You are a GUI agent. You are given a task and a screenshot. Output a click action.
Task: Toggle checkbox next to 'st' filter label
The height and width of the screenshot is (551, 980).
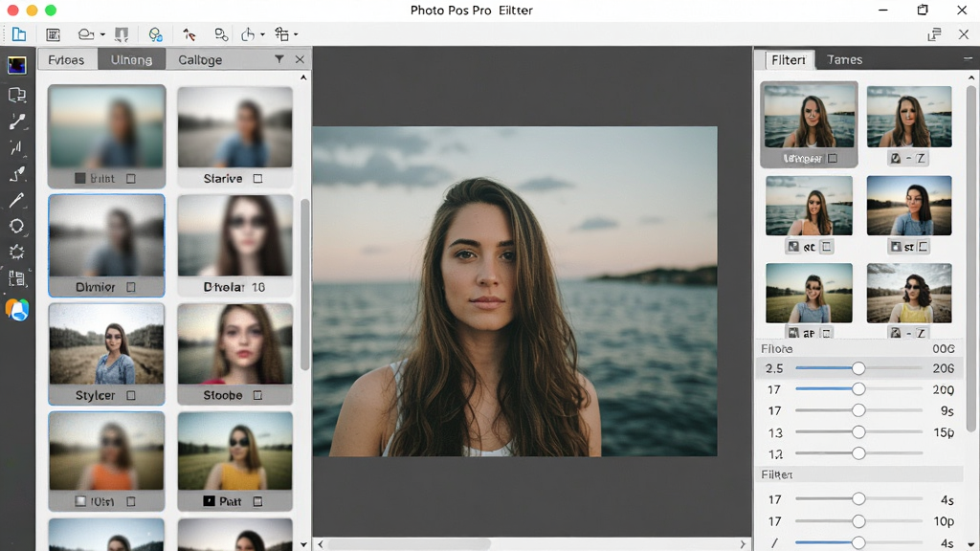pyautogui.click(x=923, y=247)
